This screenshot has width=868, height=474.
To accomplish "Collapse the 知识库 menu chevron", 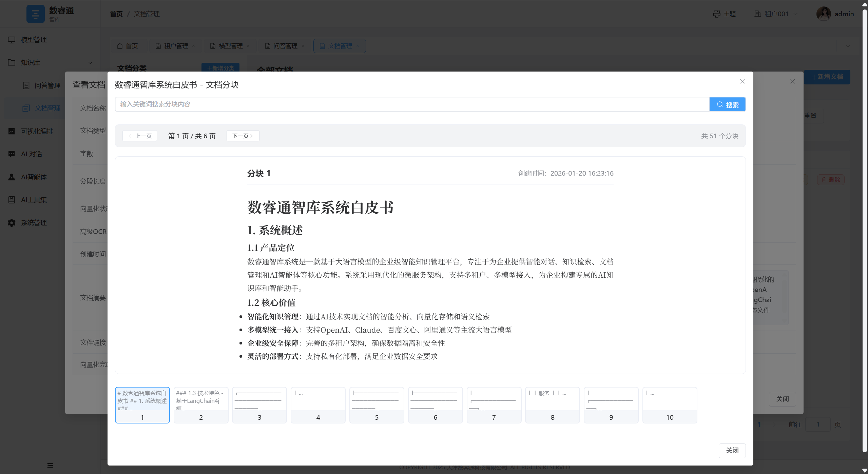I will pyautogui.click(x=90, y=63).
